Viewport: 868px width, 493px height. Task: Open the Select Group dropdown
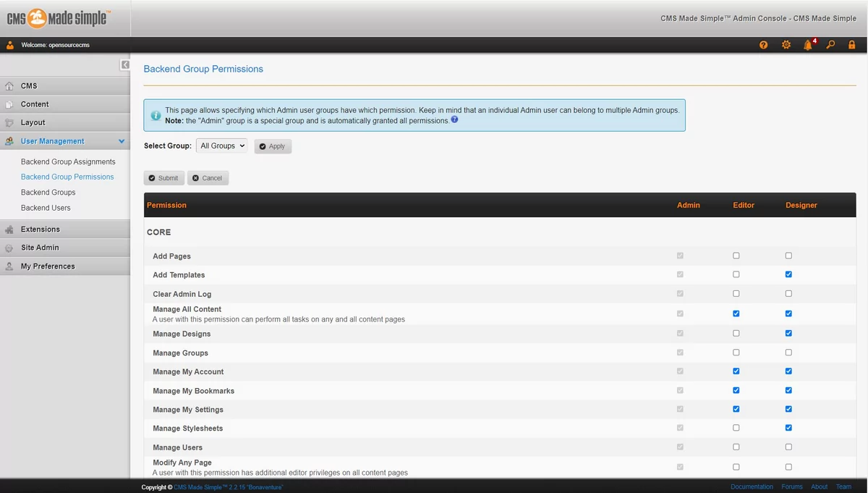click(x=221, y=146)
